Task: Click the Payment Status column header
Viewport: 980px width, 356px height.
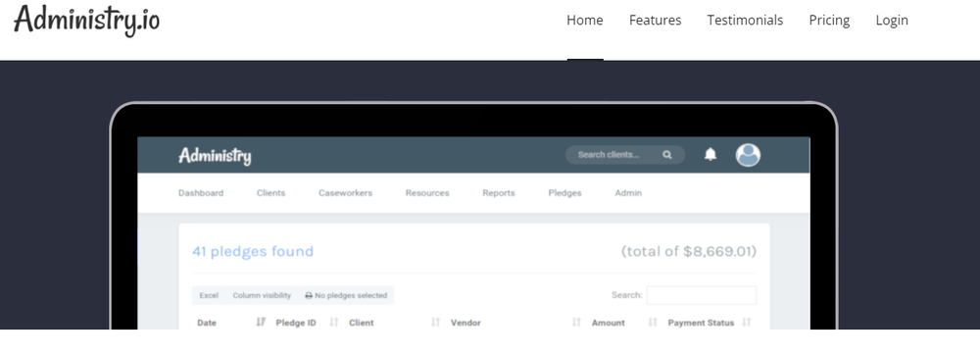Action: [x=701, y=323]
